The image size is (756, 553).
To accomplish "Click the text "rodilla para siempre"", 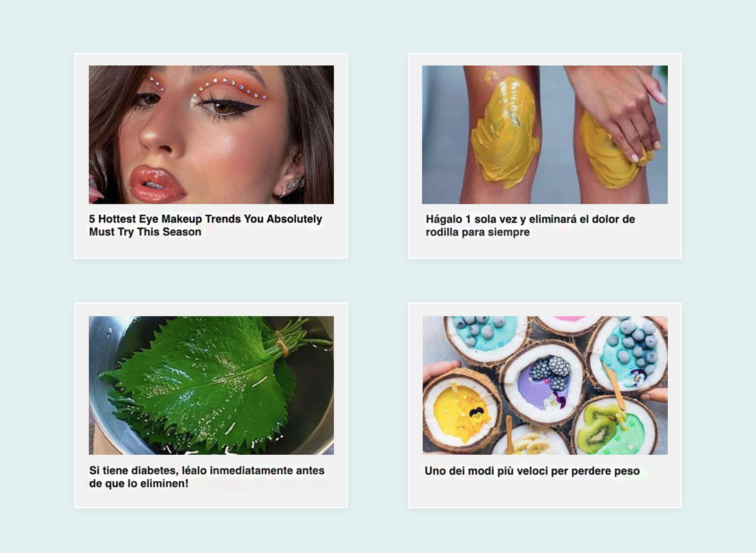I will (x=477, y=232).
